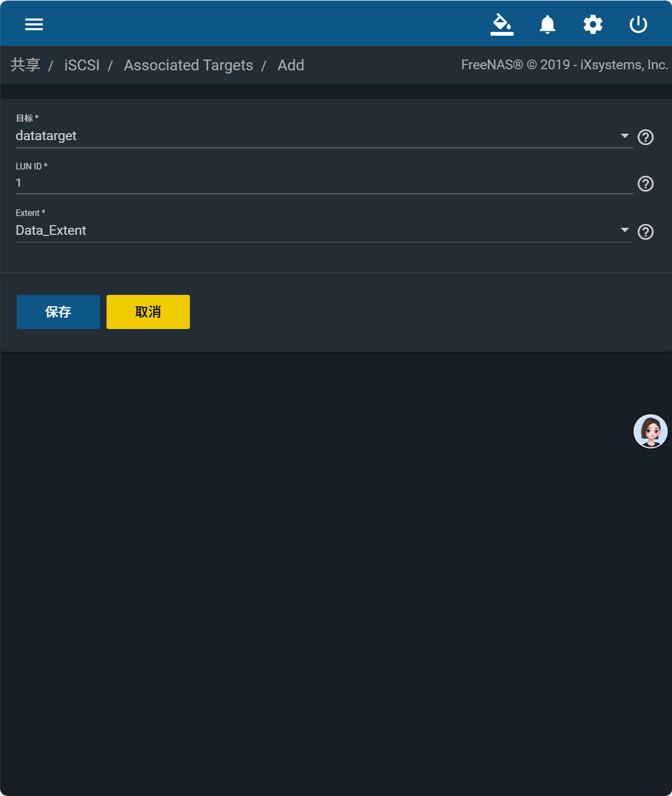Viewport: 672px width, 796px height.
Task: Open the settings gear menu
Action: tap(593, 24)
